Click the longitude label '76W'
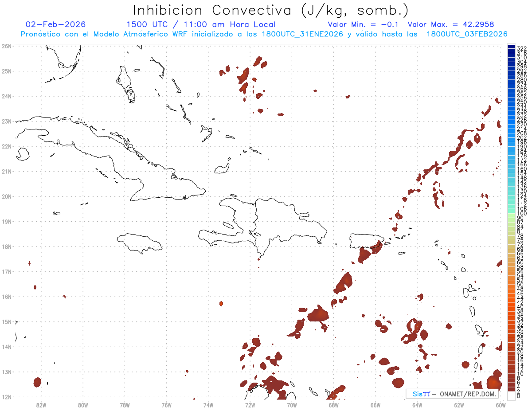The image size is (532, 411). tap(166, 404)
